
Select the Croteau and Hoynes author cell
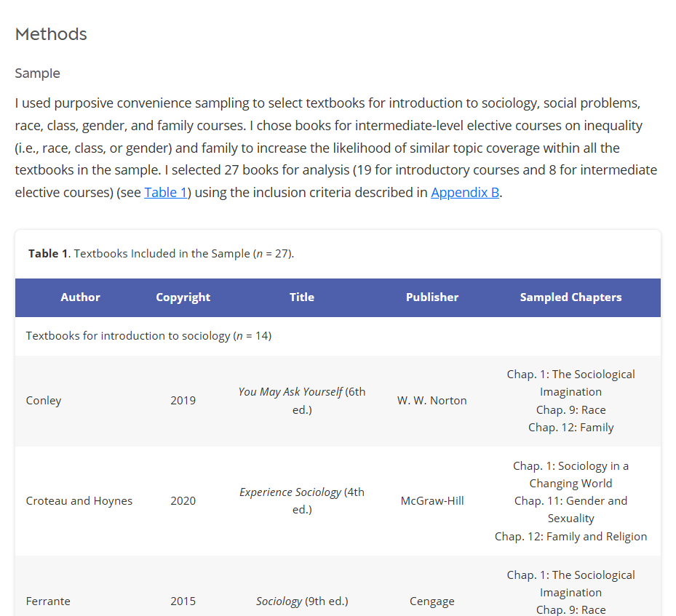tap(79, 501)
